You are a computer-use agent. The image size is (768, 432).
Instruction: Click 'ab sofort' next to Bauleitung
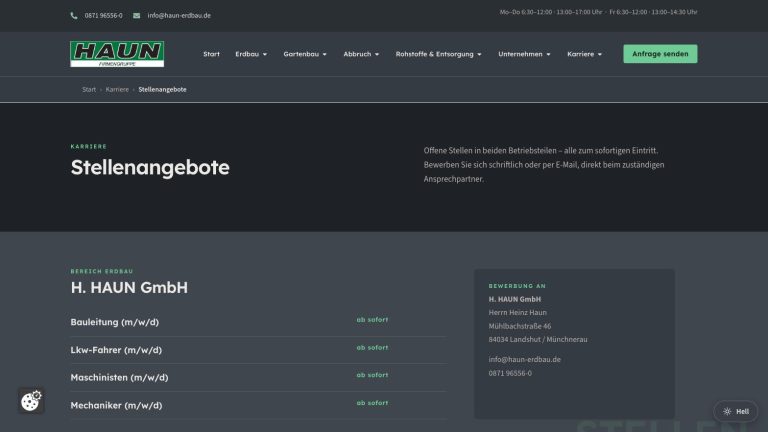click(x=372, y=320)
